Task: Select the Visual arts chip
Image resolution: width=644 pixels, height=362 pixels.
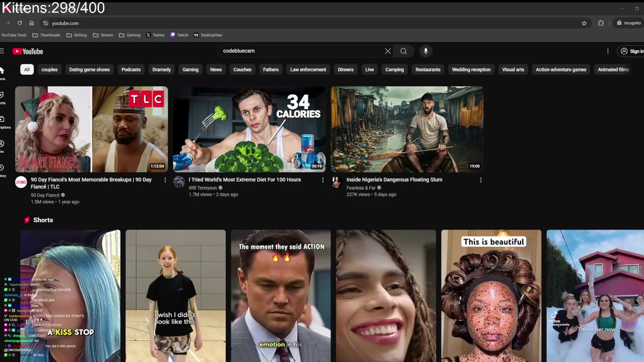Action: coord(513,69)
